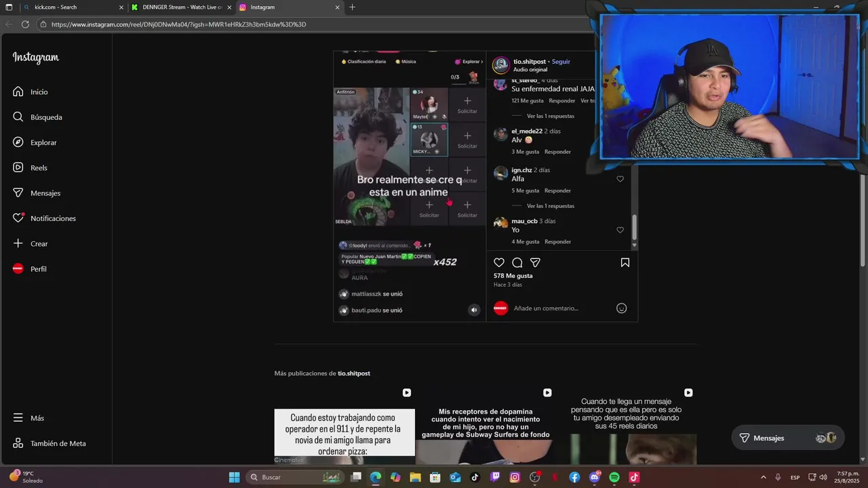Click Seguir next to tio.shitpost
The height and width of the screenshot is (488, 868).
(x=561, y=62)
